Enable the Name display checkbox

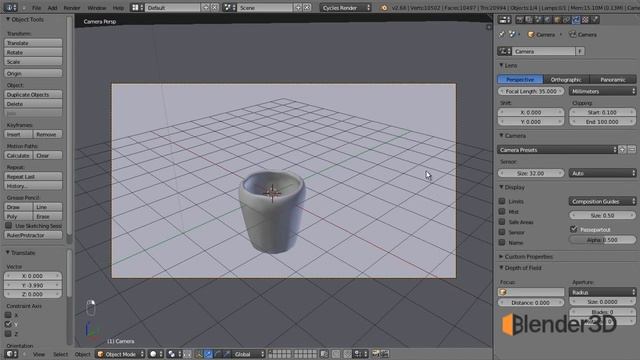coord(502,242)
